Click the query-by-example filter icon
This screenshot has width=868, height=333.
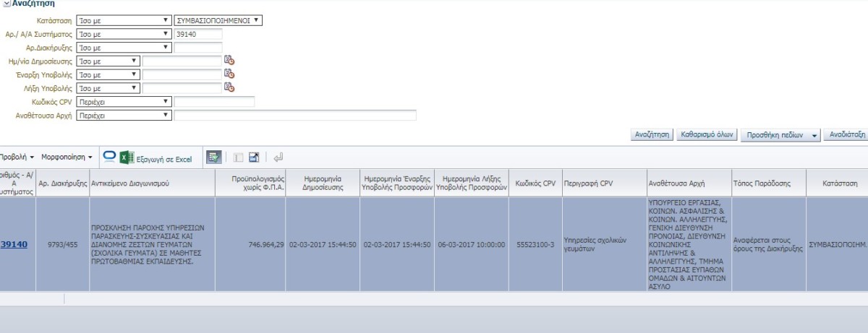pyautogui.click(x=213, y=157)
